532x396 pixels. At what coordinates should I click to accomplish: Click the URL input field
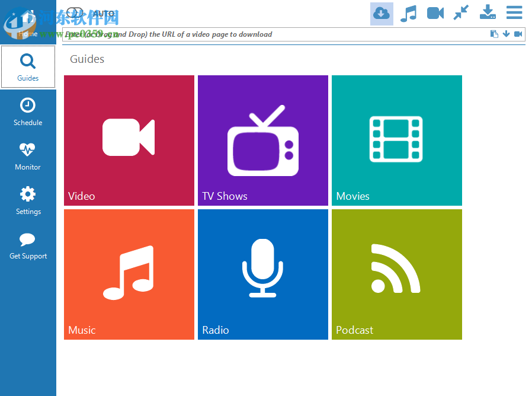[x=267, y=34]
